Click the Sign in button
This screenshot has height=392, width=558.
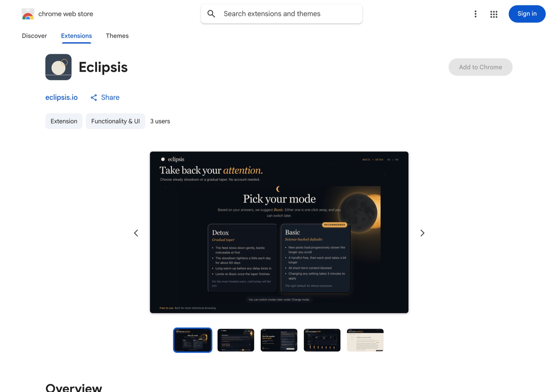point(527,14)
